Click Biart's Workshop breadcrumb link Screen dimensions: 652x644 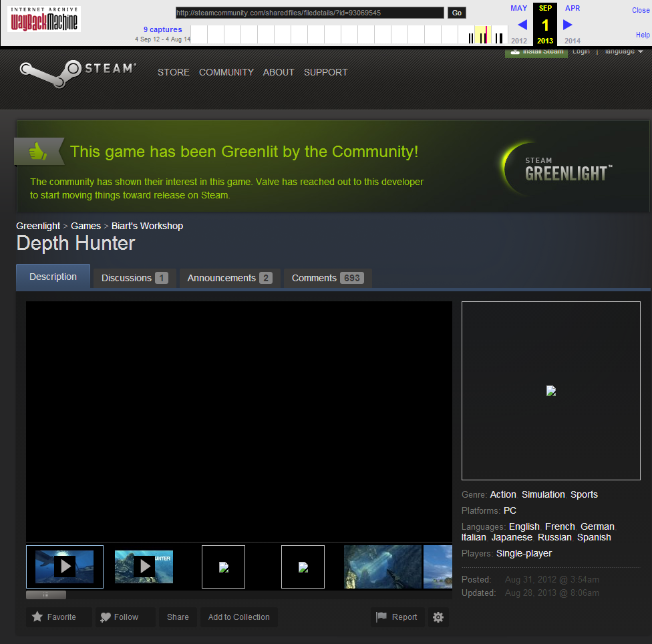147,226
